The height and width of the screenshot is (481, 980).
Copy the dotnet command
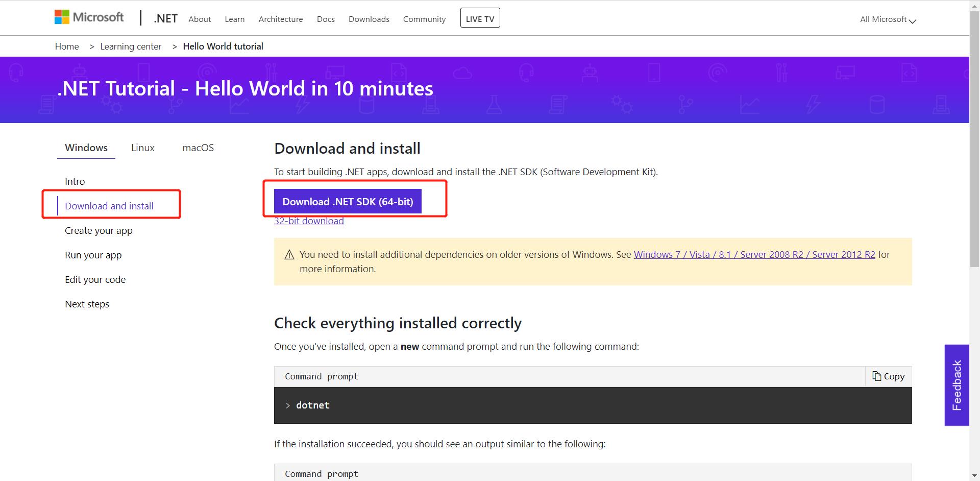pyautogui.click(x=889, y=376)
